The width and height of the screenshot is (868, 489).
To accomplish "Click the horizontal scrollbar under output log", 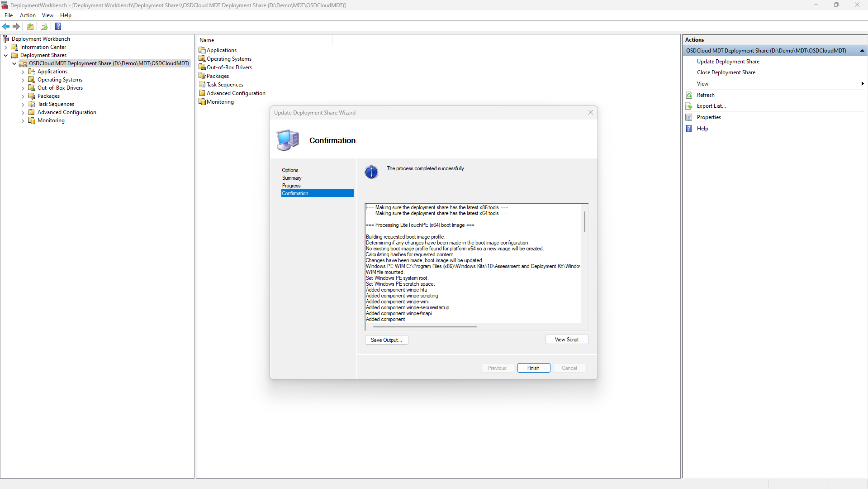I will click(422, 326).
